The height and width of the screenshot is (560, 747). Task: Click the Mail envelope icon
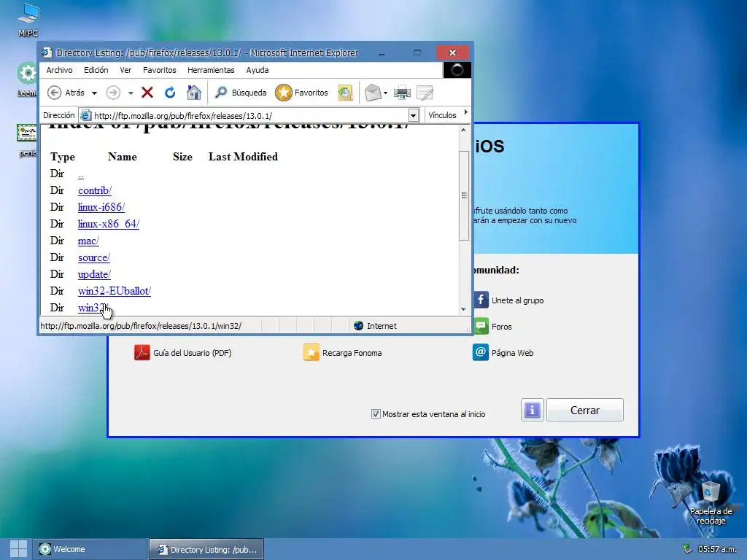click(373, 93)
